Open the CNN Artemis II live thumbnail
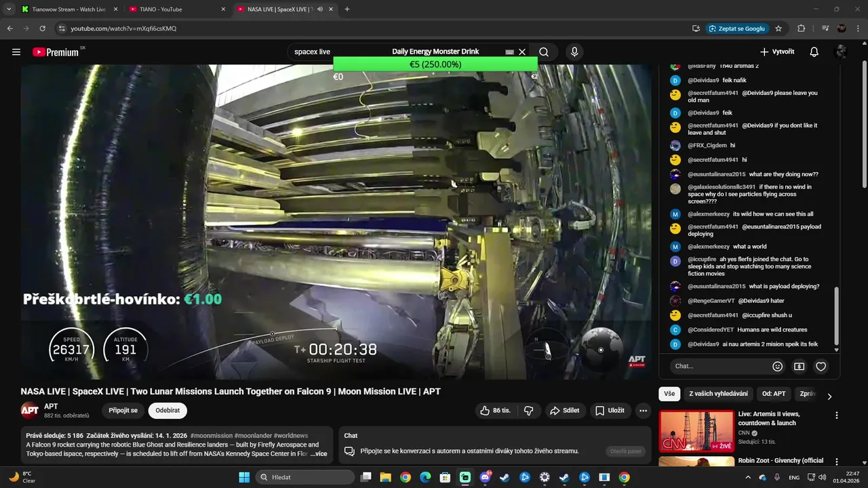Screen dimensions: 868x488 tap(696, 430)
